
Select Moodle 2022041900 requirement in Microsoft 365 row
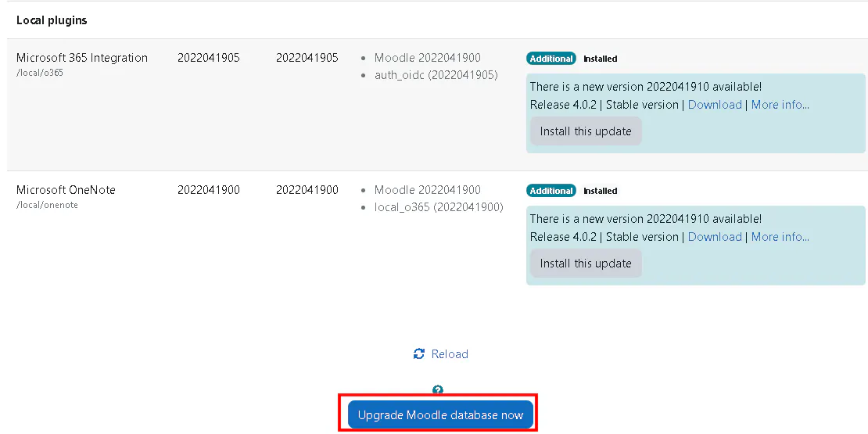428,58
